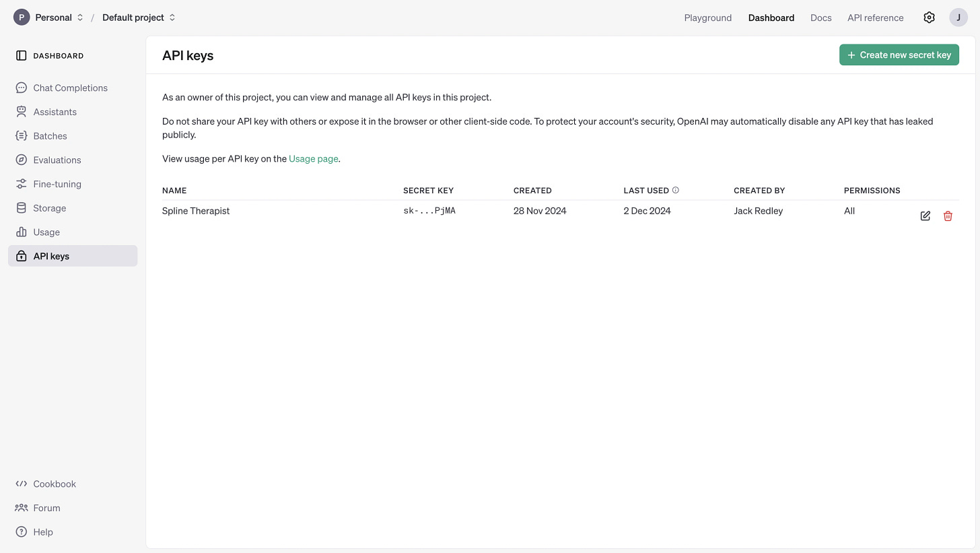The height and width of the screenshot is (553, 980).
Task: Open the Batches sidebar item
Action: point(73,136)
